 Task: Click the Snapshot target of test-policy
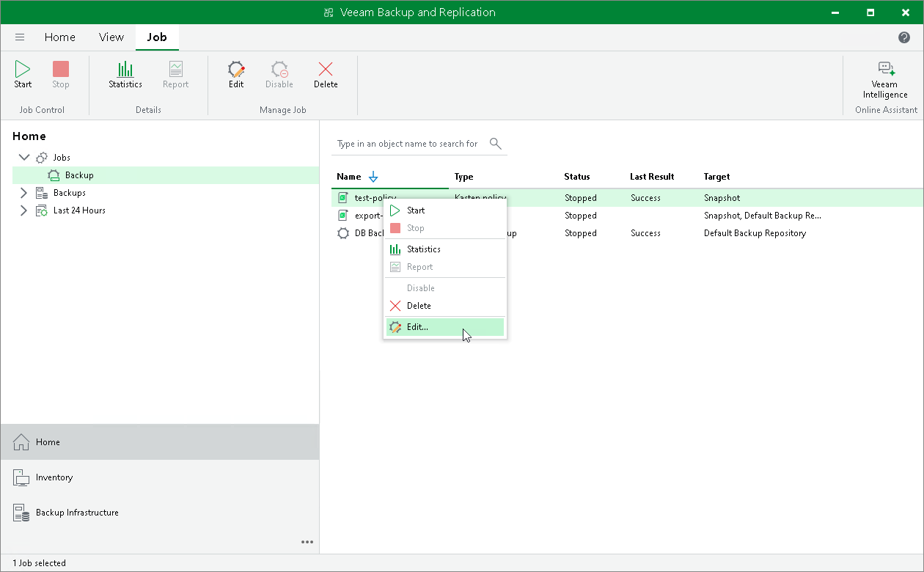(722, 198)
